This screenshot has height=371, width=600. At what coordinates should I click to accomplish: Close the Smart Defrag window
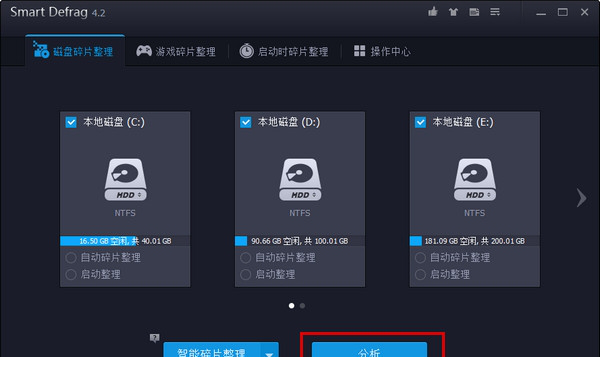tap(585, 12)
